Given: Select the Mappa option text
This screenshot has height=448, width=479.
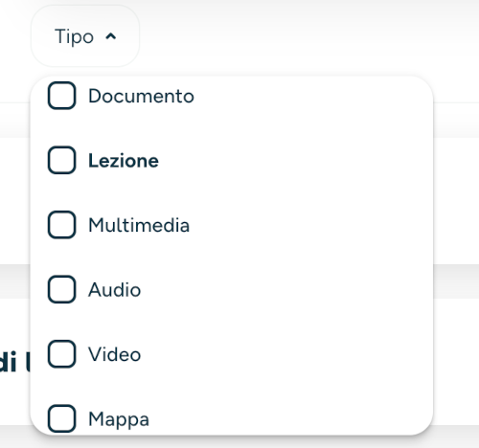Looking at the screenshot, I should 119,419.
